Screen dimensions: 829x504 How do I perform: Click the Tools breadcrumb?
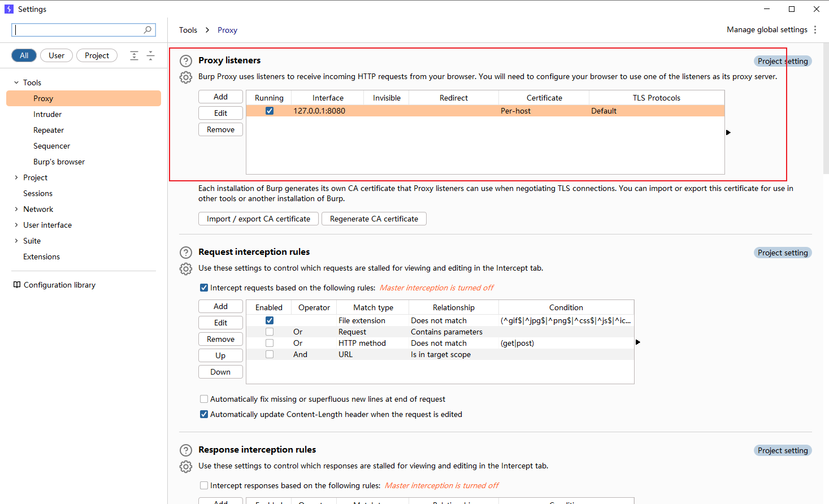(188, 30)
